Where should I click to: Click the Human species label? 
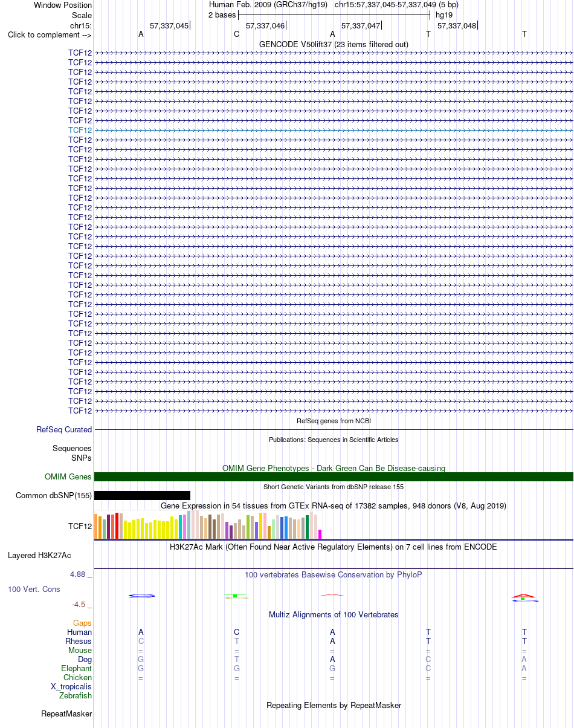coord(80,632)
